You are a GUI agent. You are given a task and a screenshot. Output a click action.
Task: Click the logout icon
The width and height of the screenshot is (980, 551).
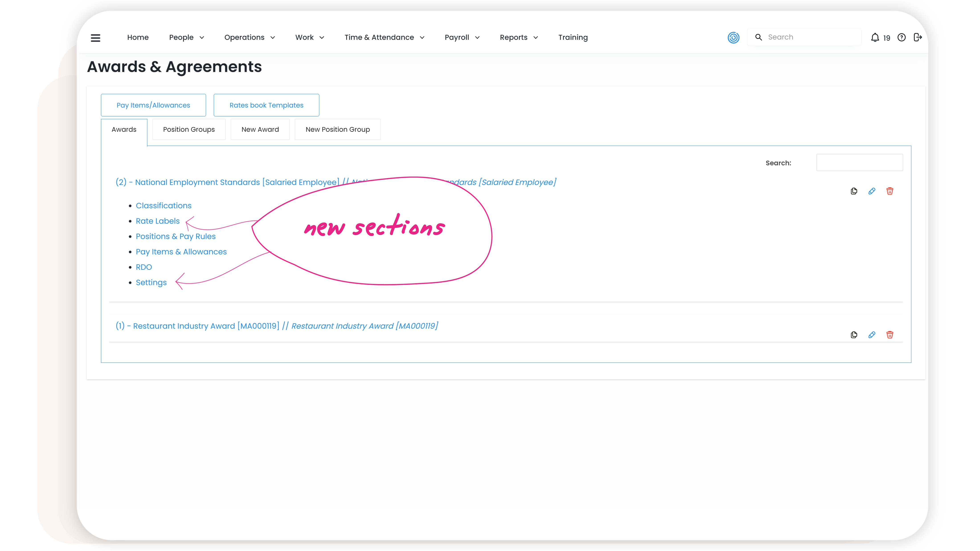coord(917,37)
